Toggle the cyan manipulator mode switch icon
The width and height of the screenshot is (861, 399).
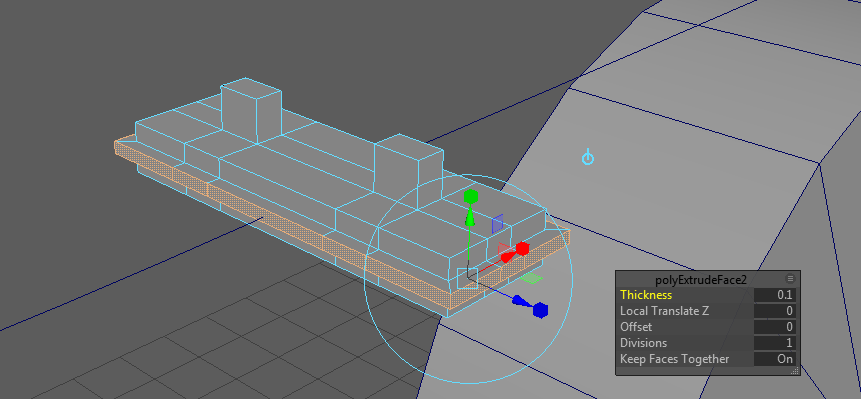click(588, 158)
